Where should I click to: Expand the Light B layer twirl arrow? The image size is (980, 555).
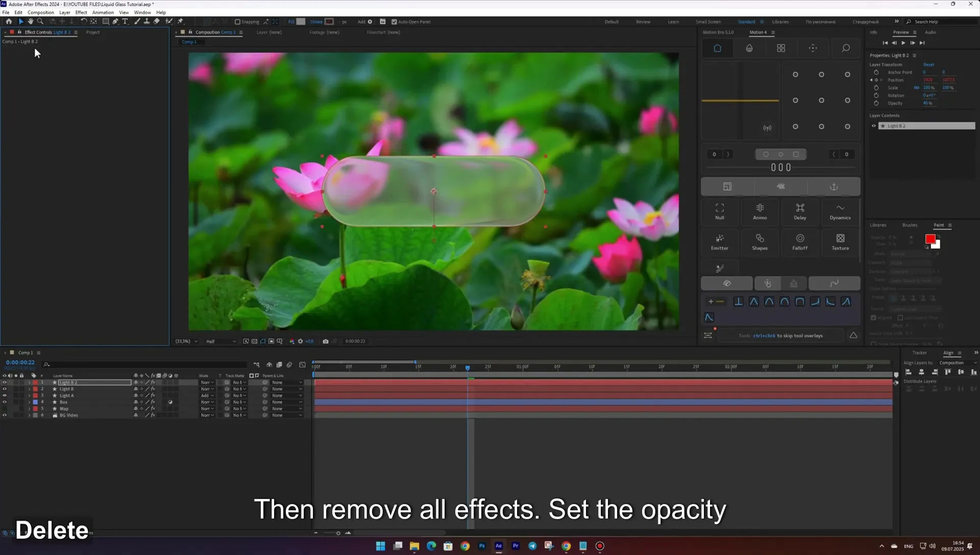[29, 389]
